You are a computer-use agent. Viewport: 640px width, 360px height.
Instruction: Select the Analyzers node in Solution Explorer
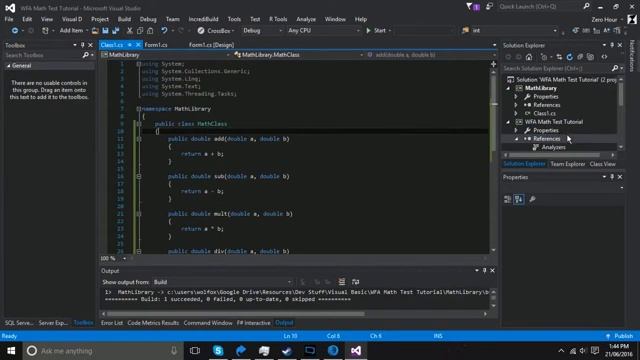[x=553, y=147]
